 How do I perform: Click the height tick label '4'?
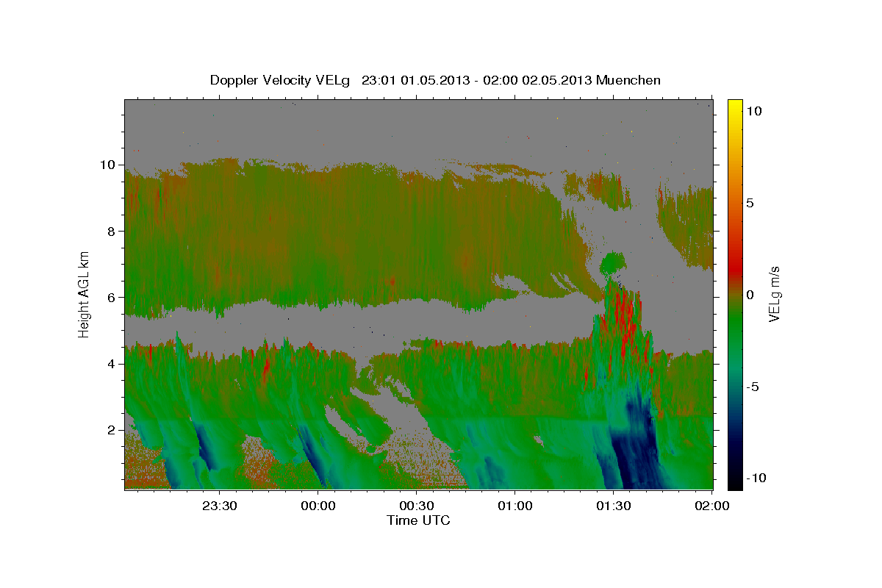113,363
